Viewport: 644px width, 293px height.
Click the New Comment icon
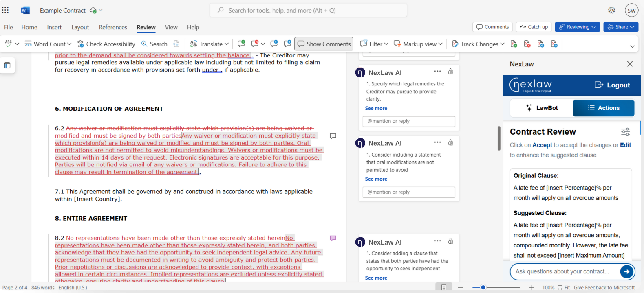[x=241, y=44]
